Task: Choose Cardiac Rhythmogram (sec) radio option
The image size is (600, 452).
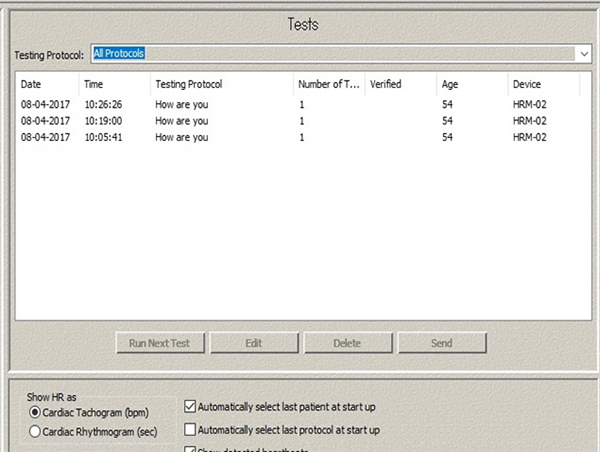Action: tap(35, 431)
